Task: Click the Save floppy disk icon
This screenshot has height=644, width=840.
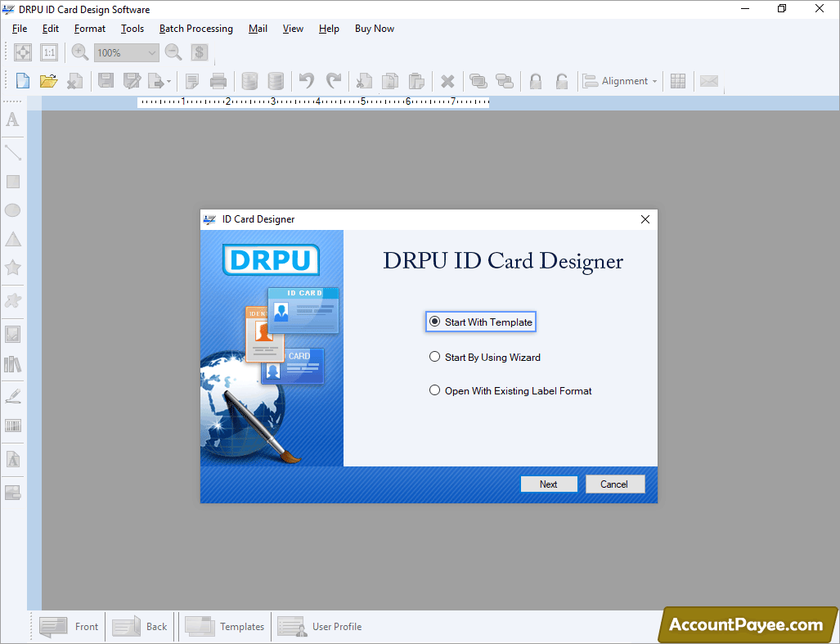Action: coord(106,81)
